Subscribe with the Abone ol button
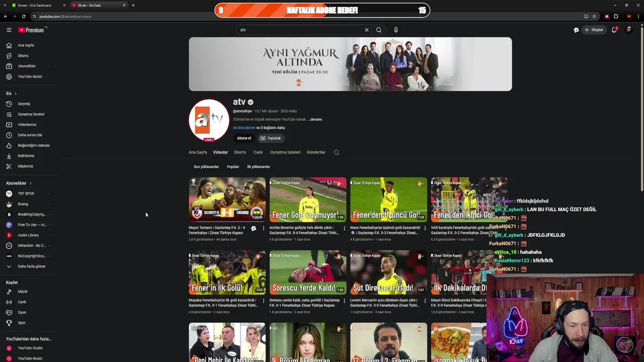 (x=244, y=138)
